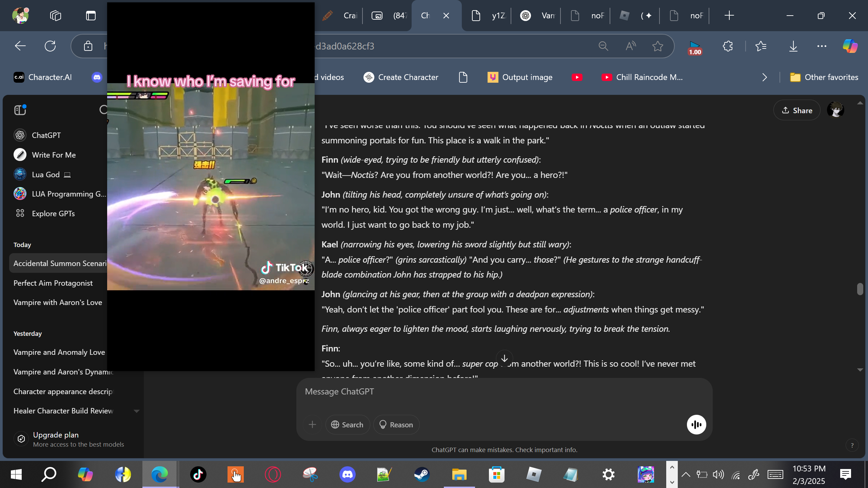868x488 pixels.
Task: Open the Chill Raincode bookmark
Action: [x=642, y=77]
